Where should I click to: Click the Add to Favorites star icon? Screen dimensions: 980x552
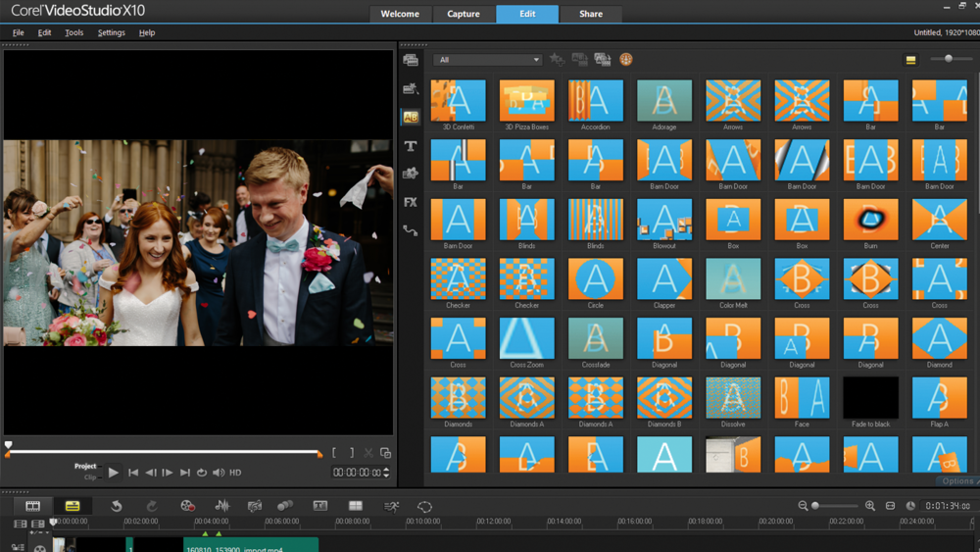pyautogui.click(x=557, y=60)
